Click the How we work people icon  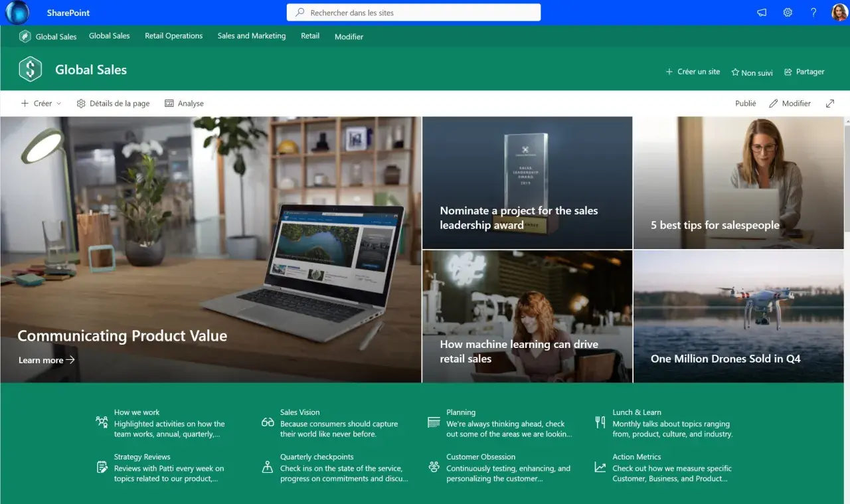click(102, 422)
